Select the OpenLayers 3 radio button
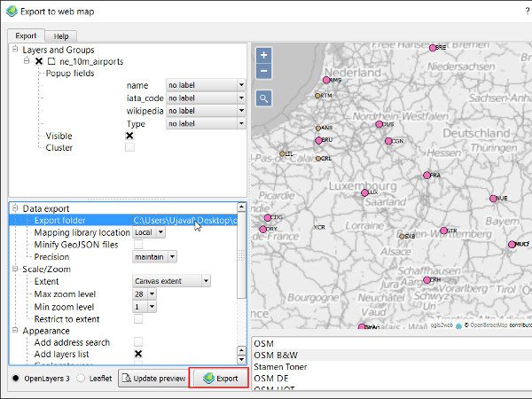The image size is (532, 399). coord(16,378)
